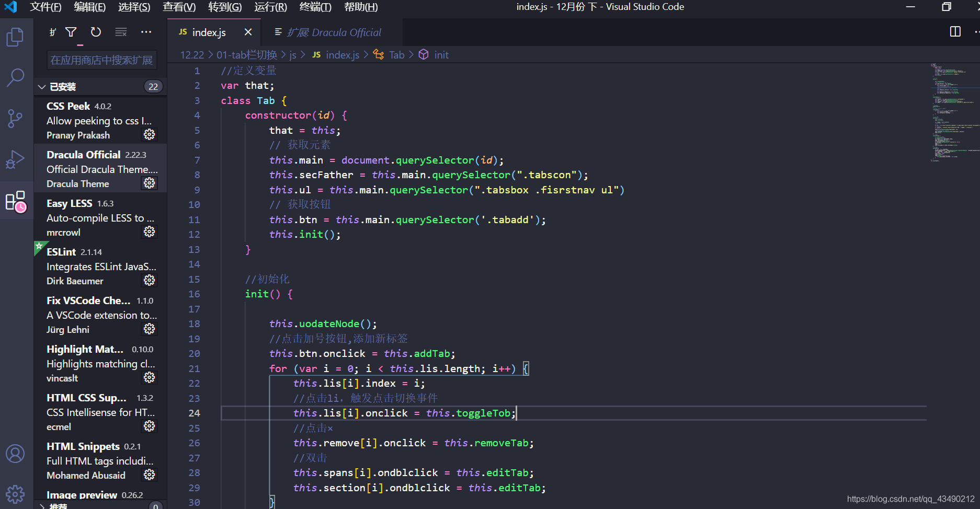980x509 pixels.
Task: Open the Manage gear in activity bar
Action: coord(15,493)
